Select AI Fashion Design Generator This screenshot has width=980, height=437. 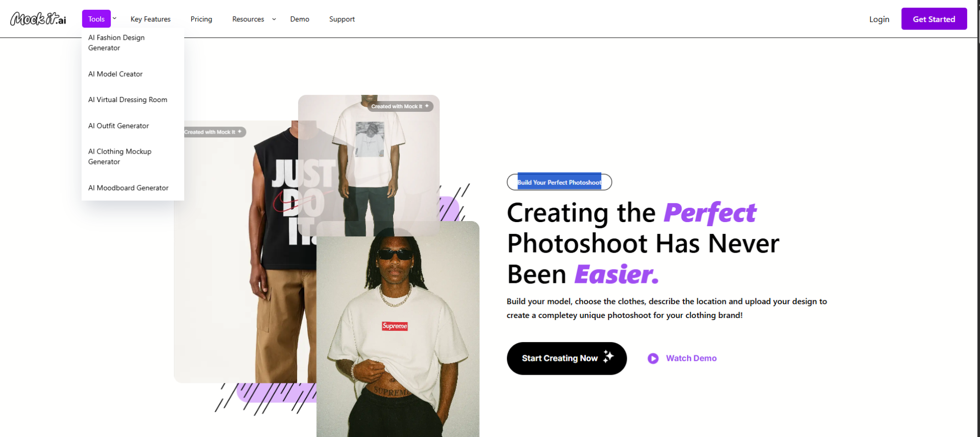pos(116,42)
